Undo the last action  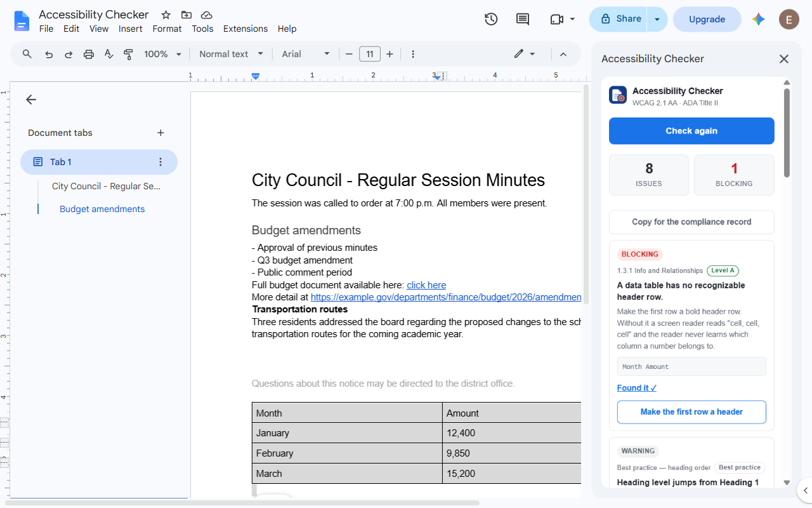[x=49, y=54]
